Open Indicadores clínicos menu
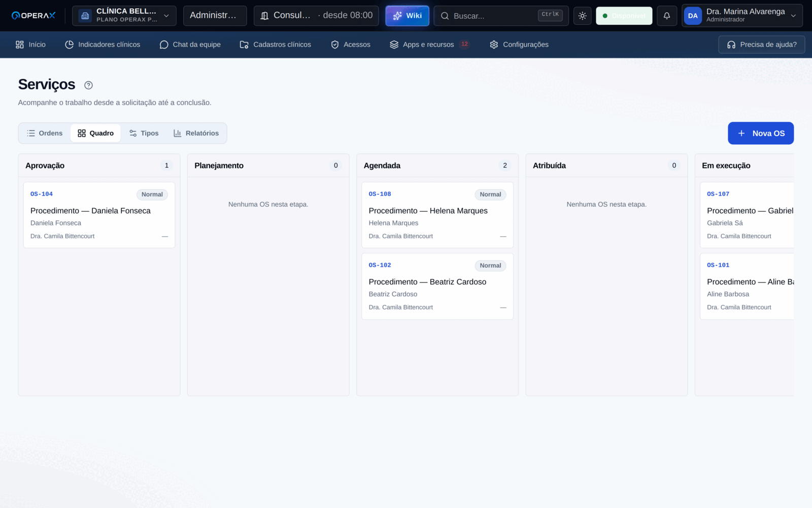Viewport: 812px width, 508px height. click(x=103, y=45)
